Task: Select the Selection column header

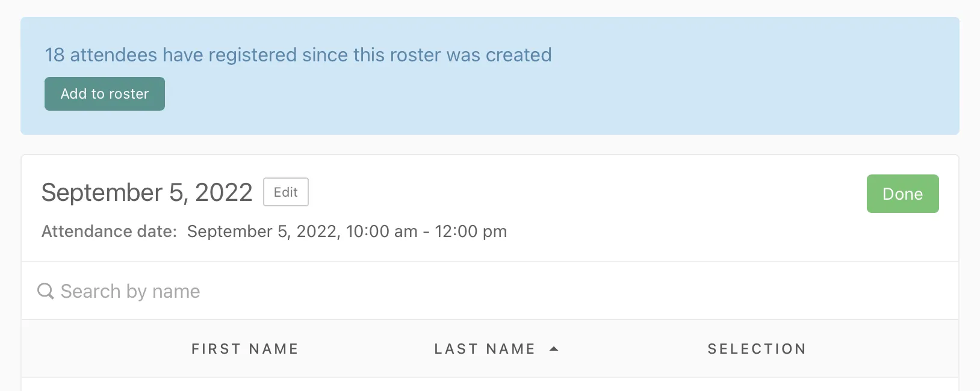Action: [757, 349]
